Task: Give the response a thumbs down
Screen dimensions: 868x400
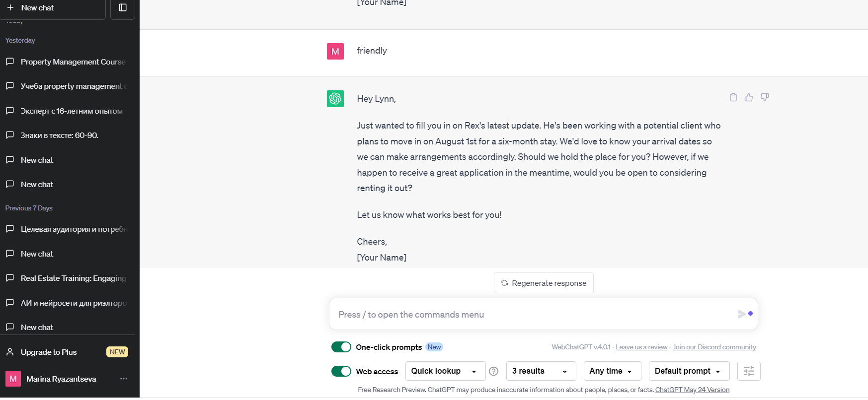Action: [765, 97]
